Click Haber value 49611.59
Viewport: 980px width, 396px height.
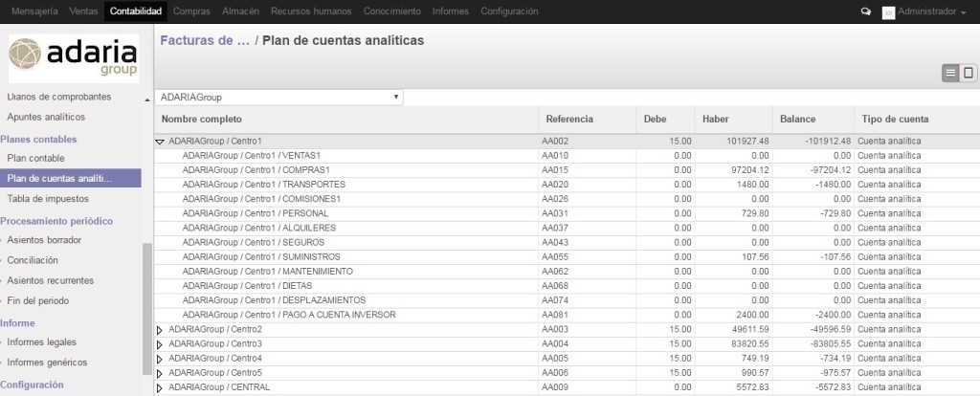[x=748, y=330]
